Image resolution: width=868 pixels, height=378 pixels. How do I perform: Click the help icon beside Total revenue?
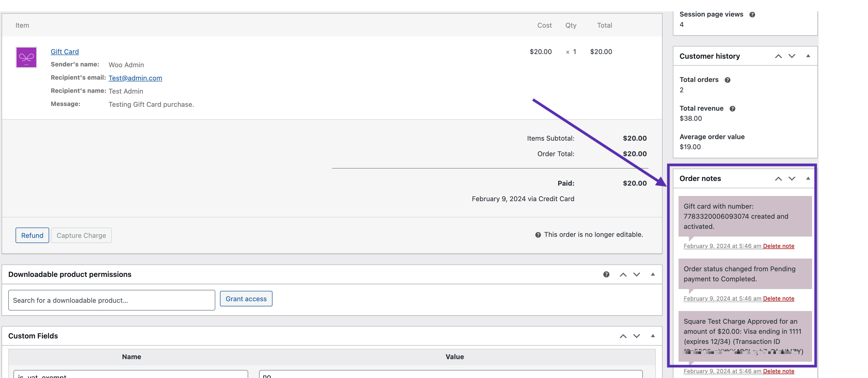tap(733, 108)
